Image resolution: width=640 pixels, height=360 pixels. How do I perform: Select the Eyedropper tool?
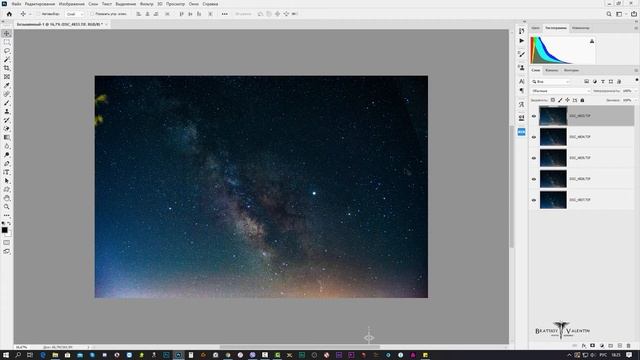[x=7, y=85]
